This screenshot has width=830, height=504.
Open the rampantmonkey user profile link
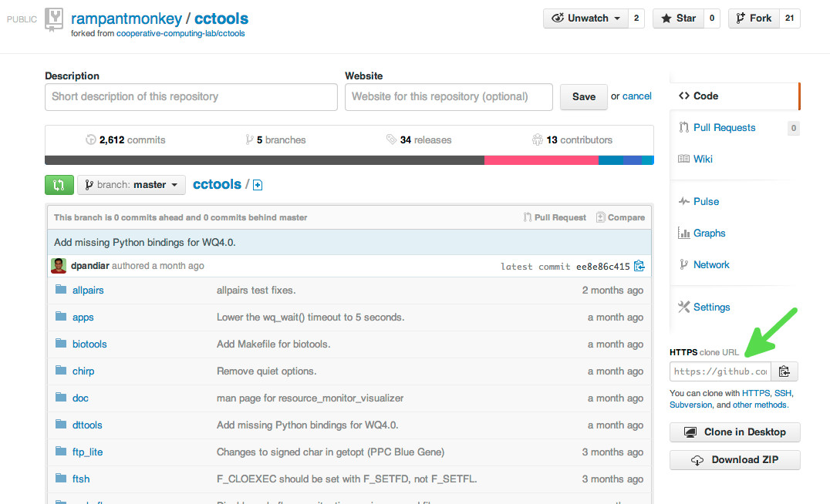tap(127, 18)
